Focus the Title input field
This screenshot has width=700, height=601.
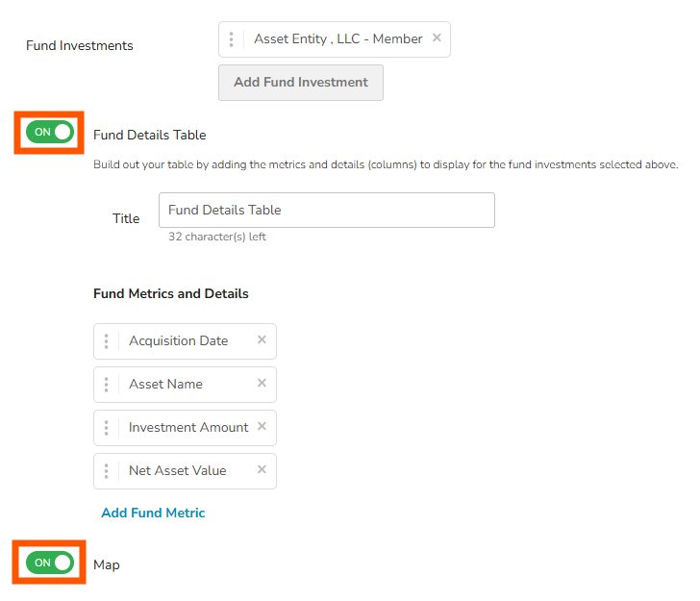(x=326, y=210)
